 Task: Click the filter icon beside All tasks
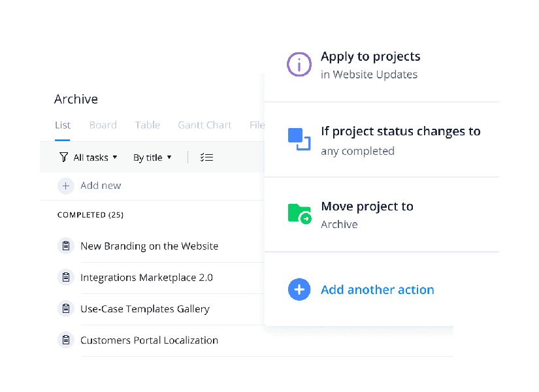[63, 157]
